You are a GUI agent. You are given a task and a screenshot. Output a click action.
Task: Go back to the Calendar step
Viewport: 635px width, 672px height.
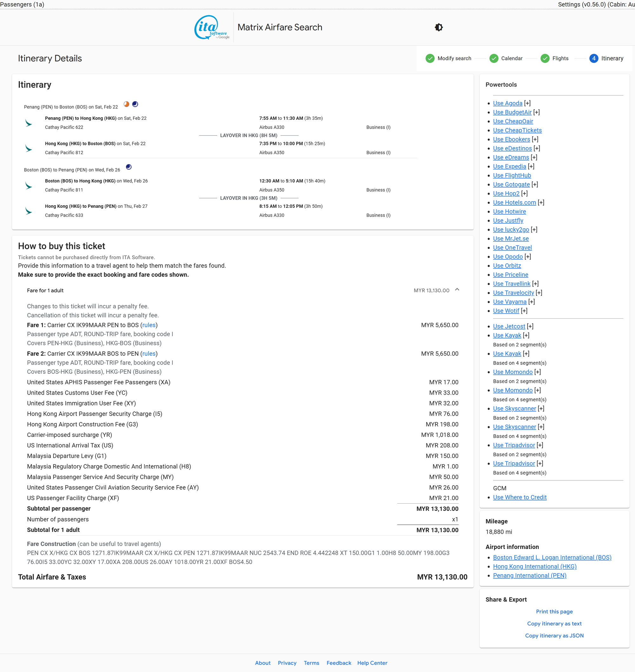point(506,58)
